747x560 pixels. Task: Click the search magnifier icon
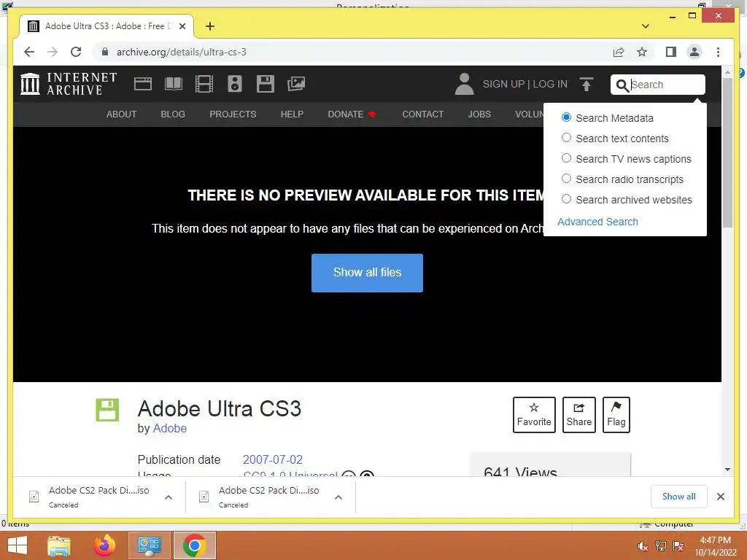pyautogui.click(x=622, y=85)
